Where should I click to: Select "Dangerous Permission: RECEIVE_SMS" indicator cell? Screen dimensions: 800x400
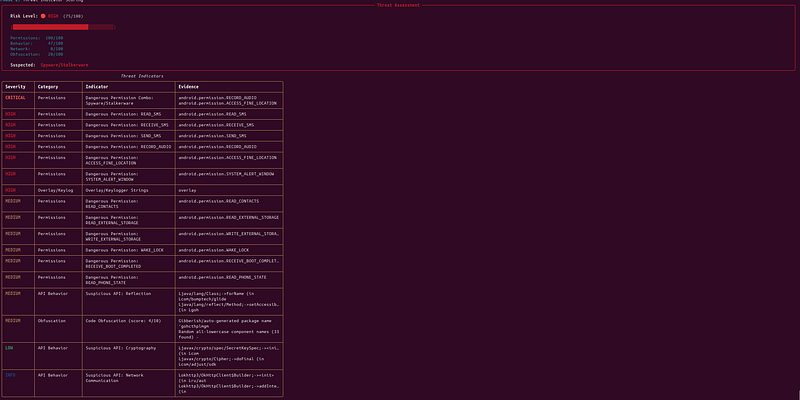(127, 125)
